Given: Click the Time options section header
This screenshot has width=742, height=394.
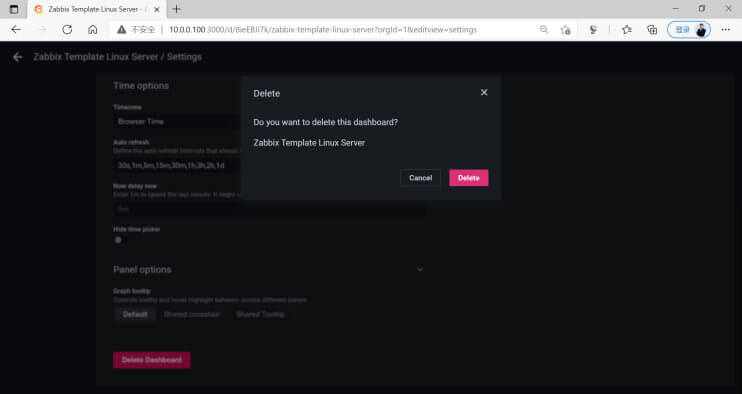Looking at the screenshot, I should click(141, 86).
